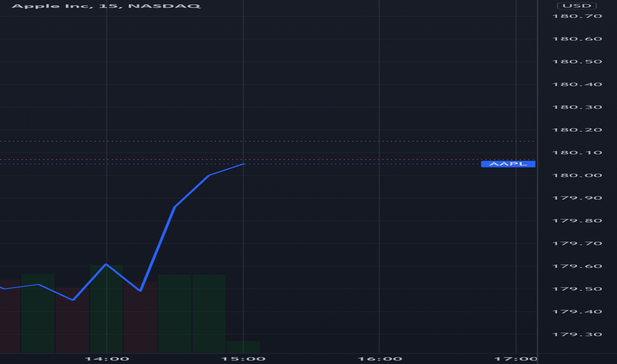The height and width of the screenshot is (364, 617).
Task: Click the 180.40 price label
Action: click(577, 84)
